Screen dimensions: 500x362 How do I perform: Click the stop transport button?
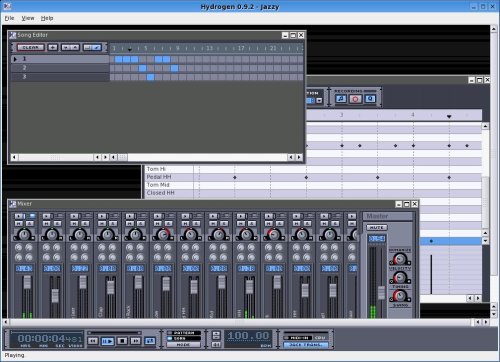(122, 341)
